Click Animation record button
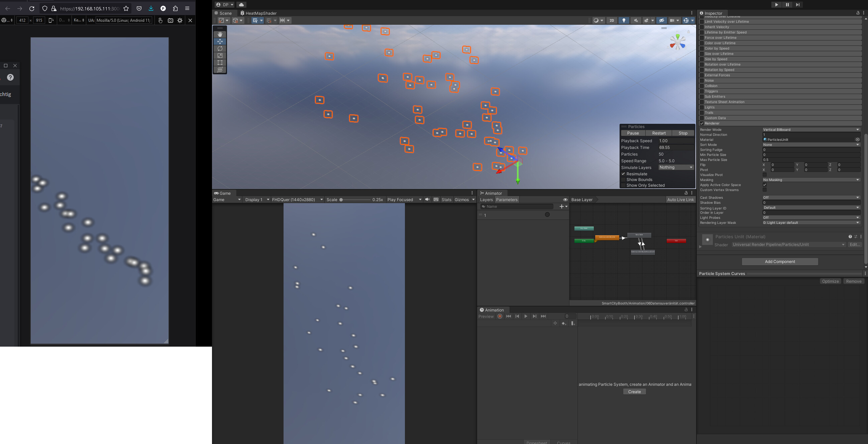The width and height of the screenshot is (868, 444). [x=500, y=316]
